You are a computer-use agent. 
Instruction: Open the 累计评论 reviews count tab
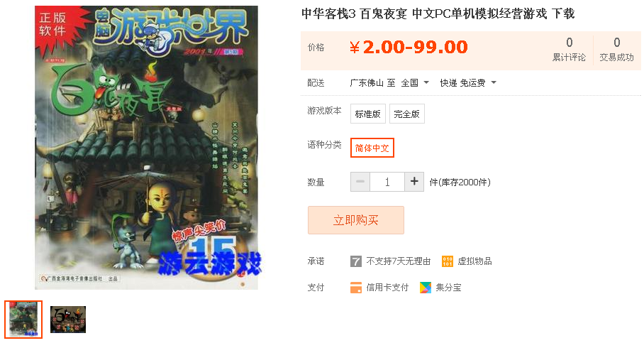(569, 50)
